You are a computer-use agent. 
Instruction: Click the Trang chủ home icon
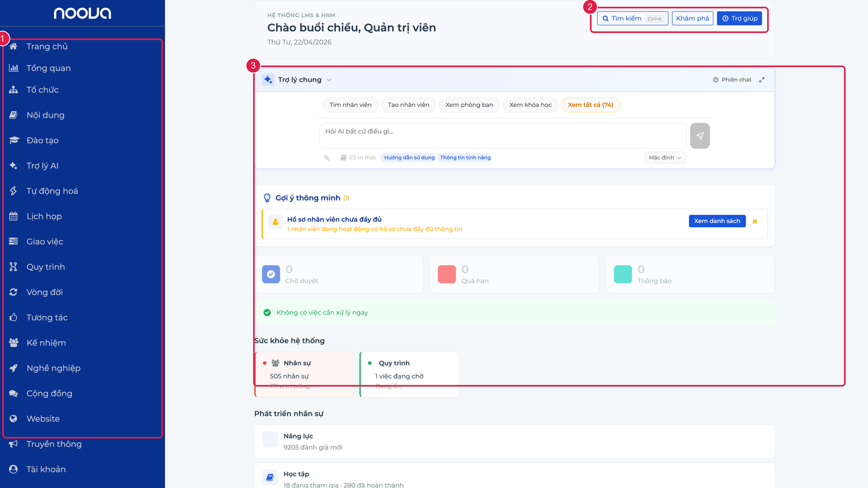pyautogui.click(x=14, y=46)
